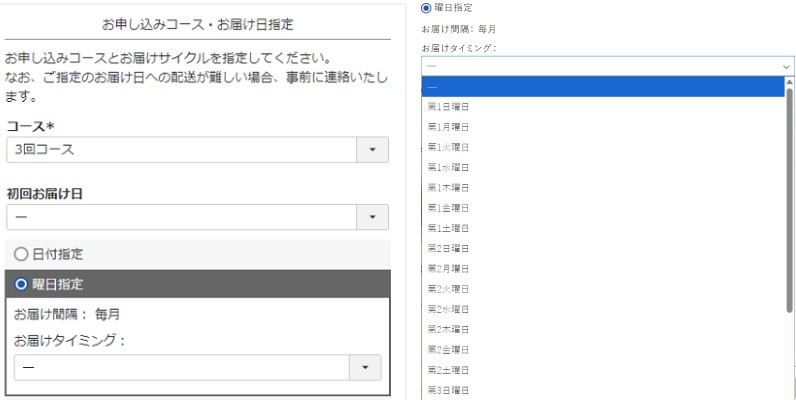Pick 第1土曜日 in the dropdown list
Image resolution: width=796 pixels, height=400 pixels.
[x=448, y=228]
